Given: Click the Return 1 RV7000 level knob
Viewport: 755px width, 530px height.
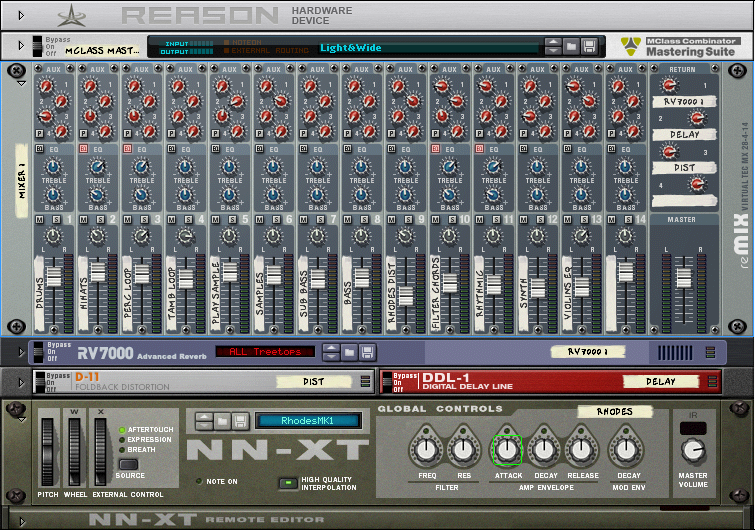Looking at the screenshot, I should (669, 85).
